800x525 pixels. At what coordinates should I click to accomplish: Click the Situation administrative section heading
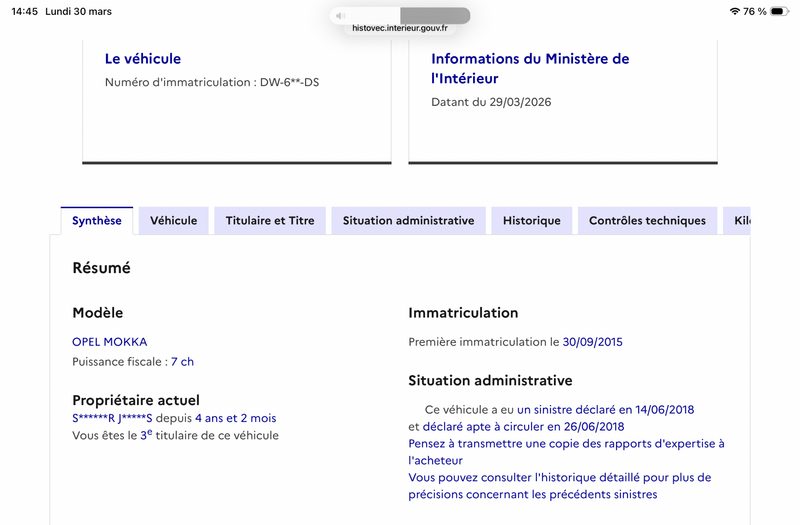[x=490, y=381]
